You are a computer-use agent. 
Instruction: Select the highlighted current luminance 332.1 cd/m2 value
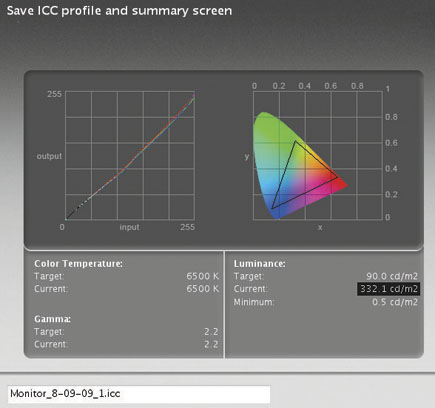[389, 289]
